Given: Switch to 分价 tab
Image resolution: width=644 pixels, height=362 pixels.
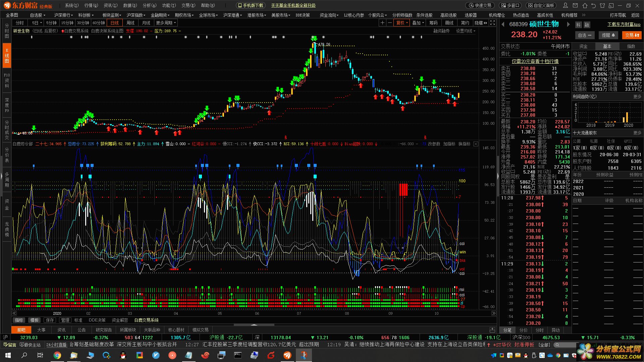Looking at the screenshot, I should [x=523, y=330].
